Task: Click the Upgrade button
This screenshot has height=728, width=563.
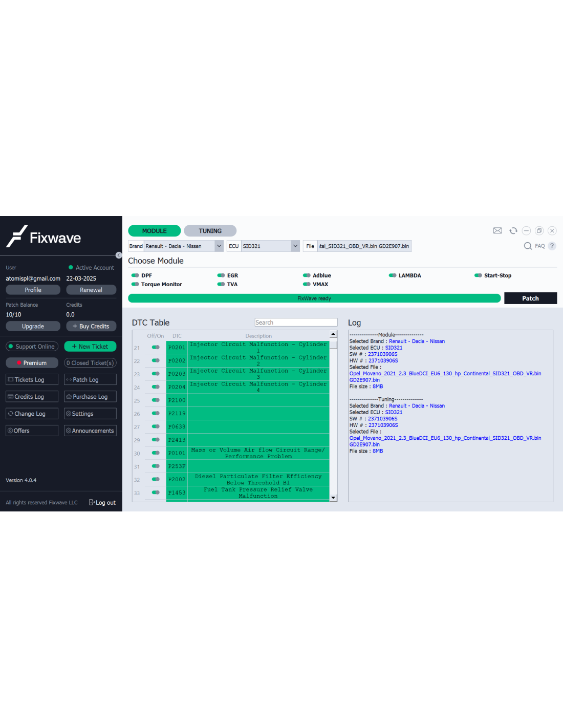Action: (33, 326)
